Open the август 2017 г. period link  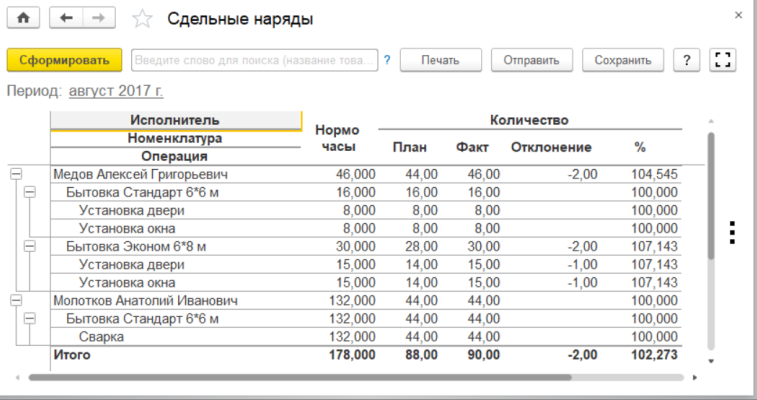pos(116,91)
